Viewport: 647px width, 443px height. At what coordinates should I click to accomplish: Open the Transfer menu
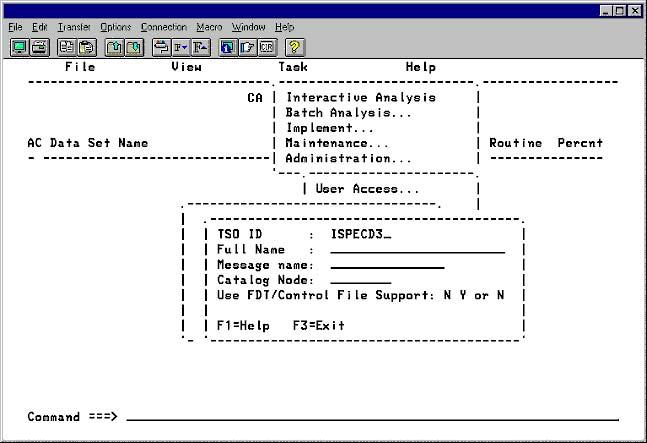74,27
